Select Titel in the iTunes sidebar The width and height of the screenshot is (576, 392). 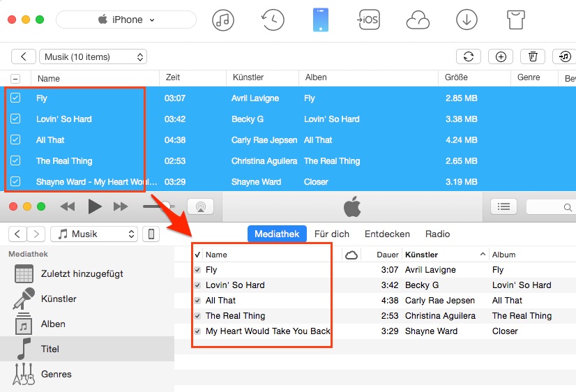coord(87,349)
